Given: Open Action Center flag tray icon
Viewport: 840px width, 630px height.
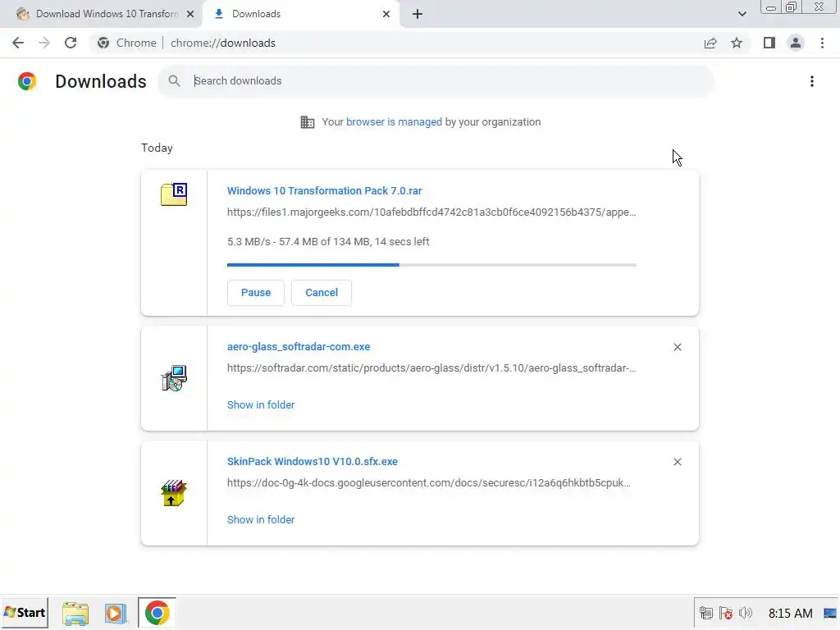Looking at the screenshot, I should (x=726, y=613).
